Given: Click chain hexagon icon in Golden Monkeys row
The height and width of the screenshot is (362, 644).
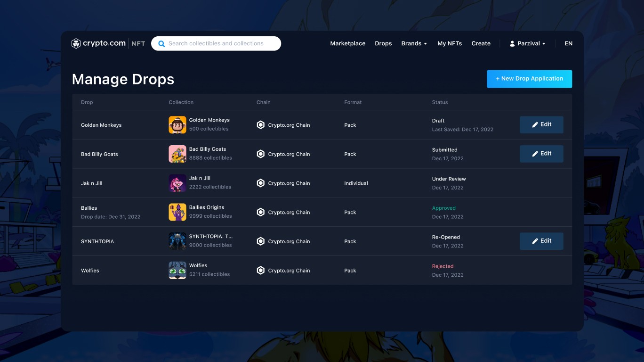Looking at the screenshot, I should pyautogui.click(x=261, y=125).
